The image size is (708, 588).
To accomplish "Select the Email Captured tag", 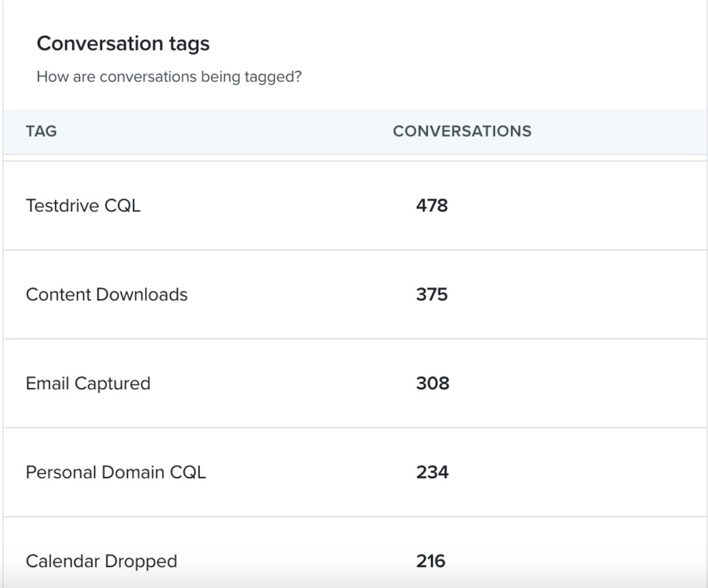I will point(88,384).
